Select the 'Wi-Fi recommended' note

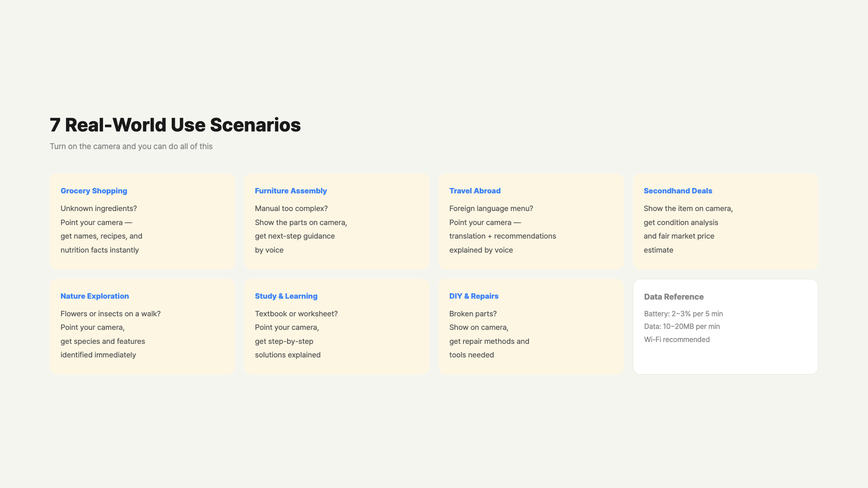677,339
